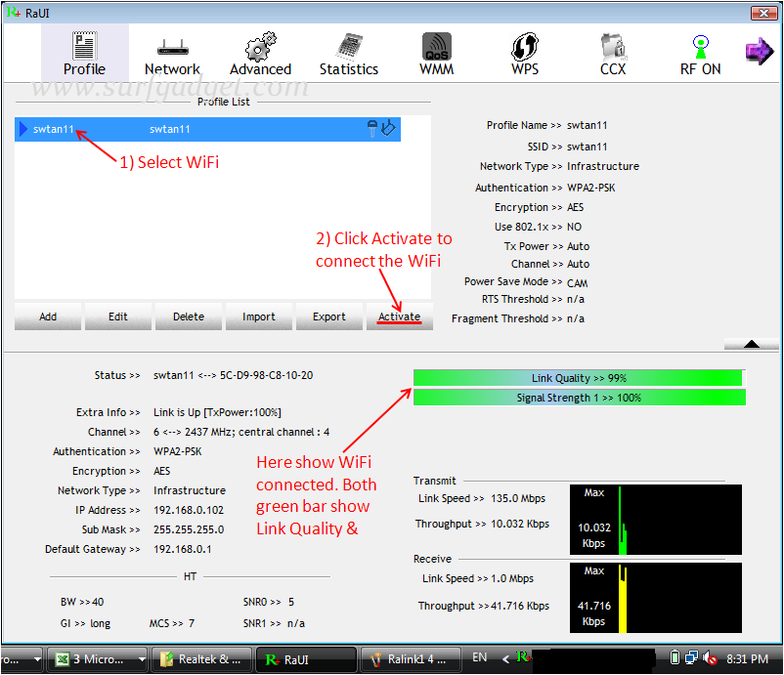Delete the selected profile

click(188, 316)
